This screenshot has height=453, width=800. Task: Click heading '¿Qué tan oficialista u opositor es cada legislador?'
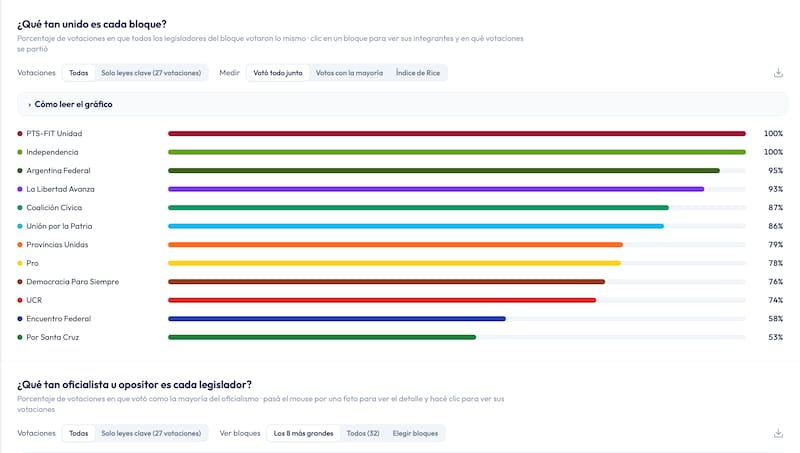click(x=135, y=385)
